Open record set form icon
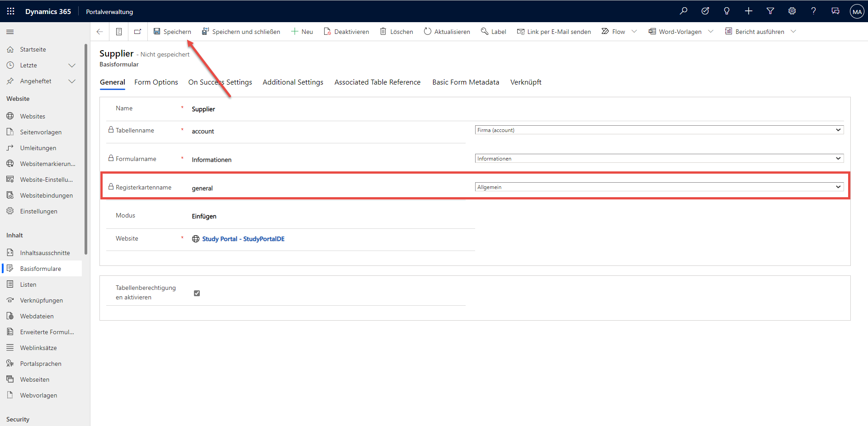The image size is (868, 426). coord(119,32)
